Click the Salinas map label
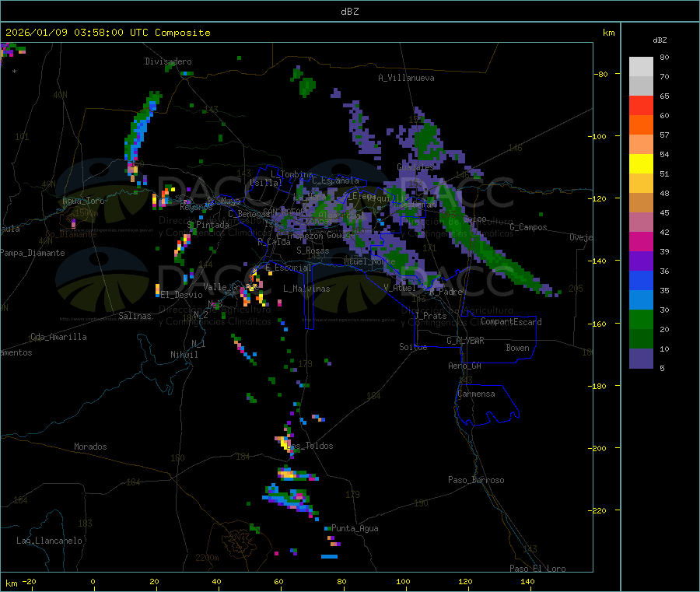 (x=137, y=316)
